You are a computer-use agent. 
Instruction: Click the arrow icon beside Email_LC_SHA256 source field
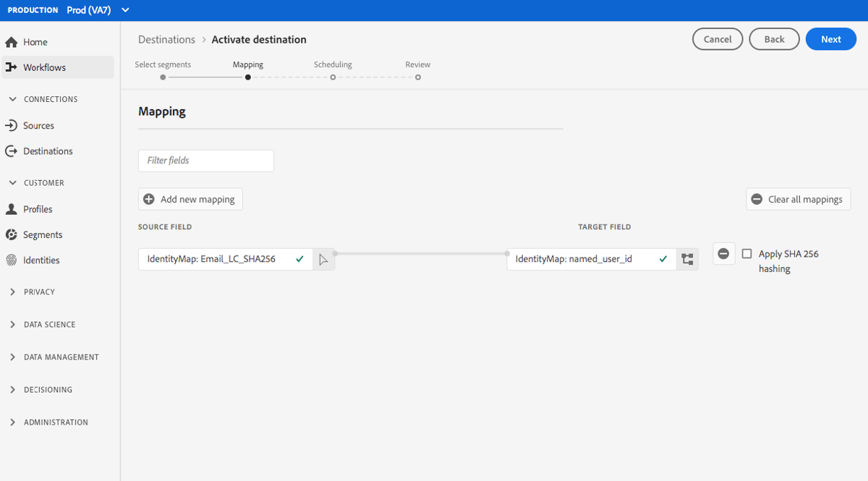pyautogui.click(x=323, y=258)
